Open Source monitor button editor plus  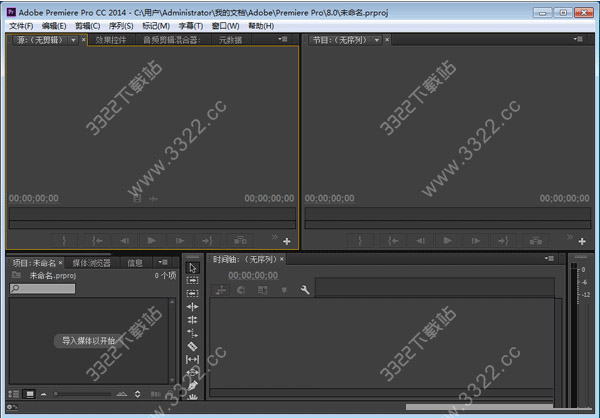(x=287, y=242)
